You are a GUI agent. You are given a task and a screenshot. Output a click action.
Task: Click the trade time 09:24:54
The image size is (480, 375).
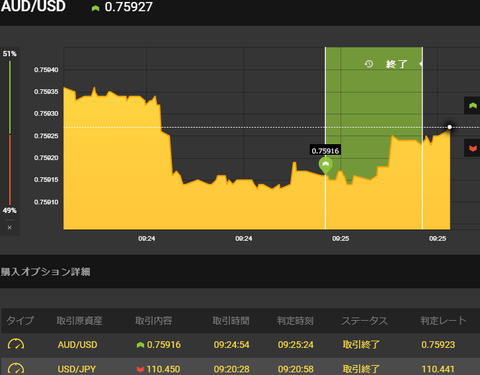point(231,344)
